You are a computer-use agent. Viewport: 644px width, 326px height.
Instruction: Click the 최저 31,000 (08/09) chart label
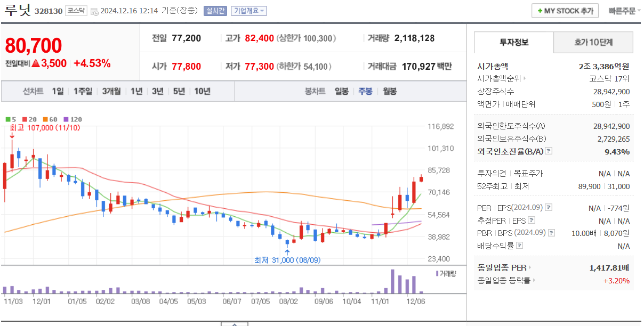tap(287, 260)
